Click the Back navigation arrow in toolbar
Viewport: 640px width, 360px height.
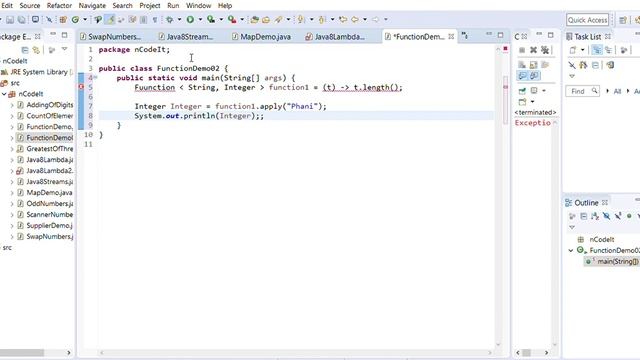[355, 19]
